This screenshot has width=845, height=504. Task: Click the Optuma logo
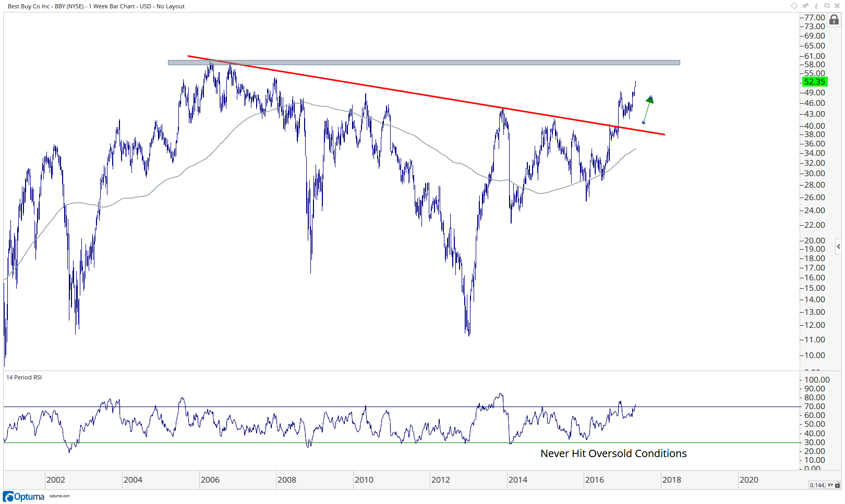24,497
